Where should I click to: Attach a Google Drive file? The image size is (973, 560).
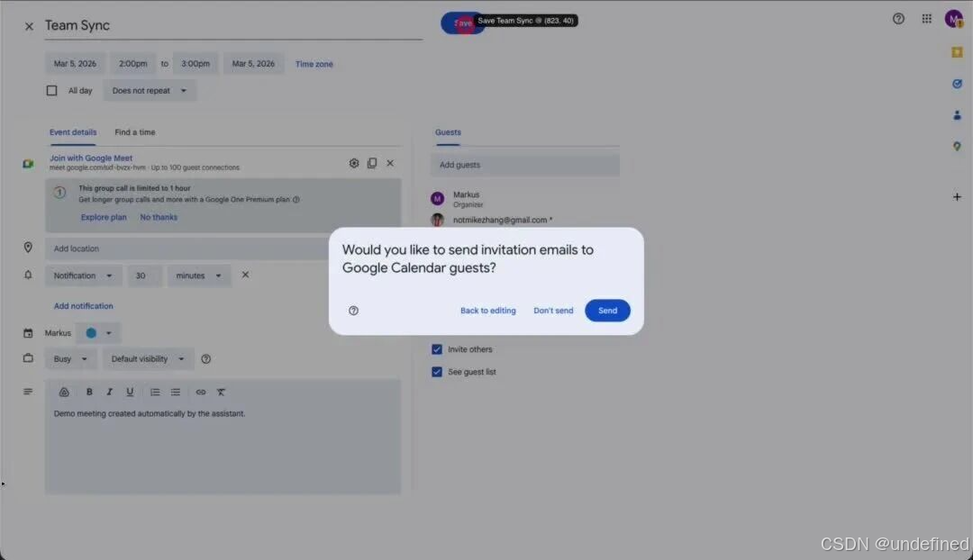pyautogui.click(x=64, y=392)
